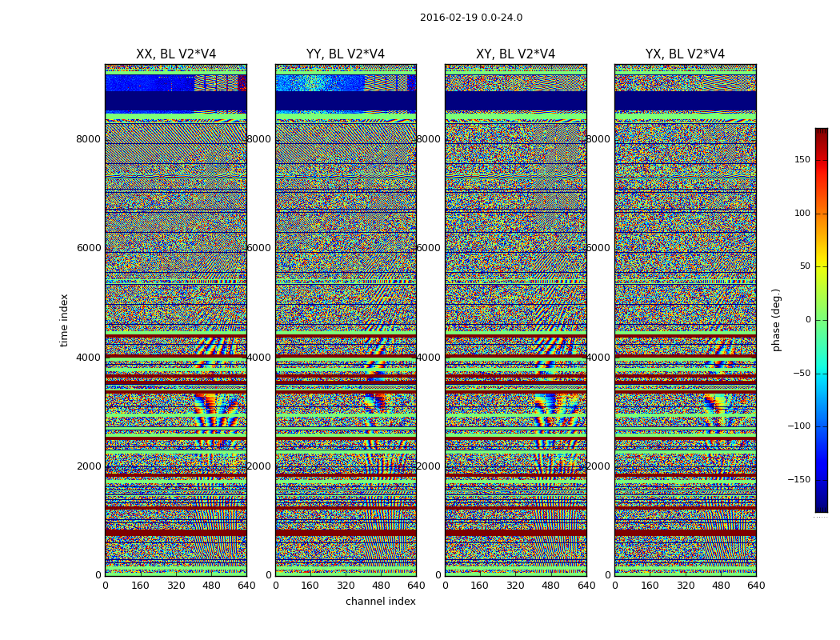Screen dimensions: 840x640
Task: Select the 'XX, BL V2*V4' subplot title
Action: tap(176, 54)
